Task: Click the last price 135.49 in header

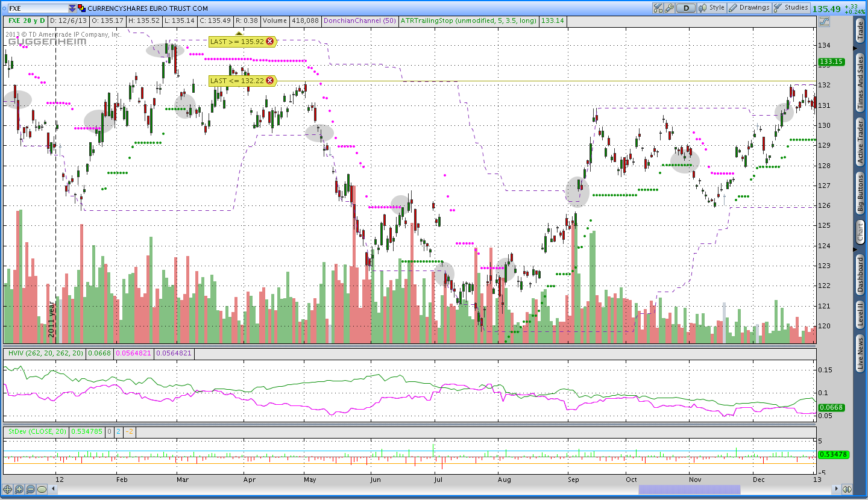Action: (826, 8)
